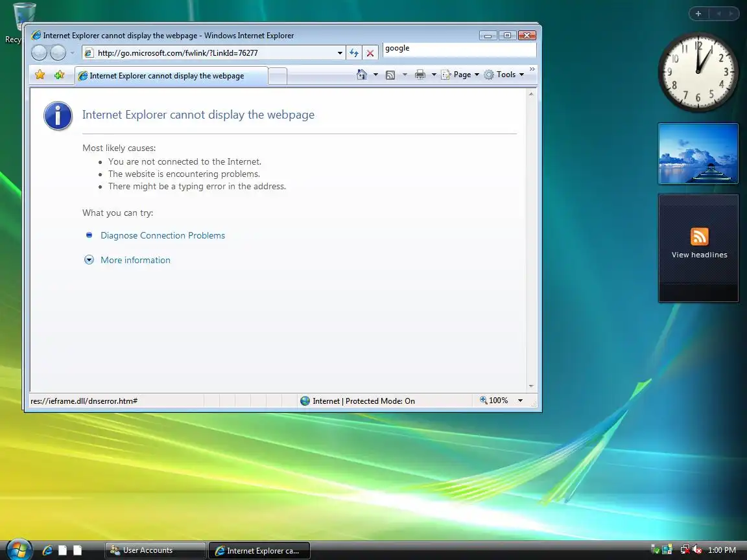Click the sidebar next gadgets page arrow
This screenshot has height=560, width=747.
click(x=730, y=14)
